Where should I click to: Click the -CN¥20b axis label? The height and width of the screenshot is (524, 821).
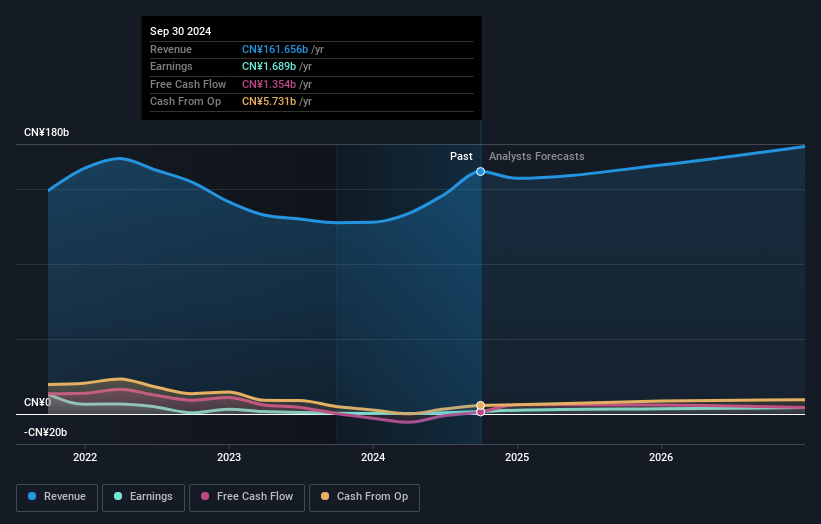(46, 432)
